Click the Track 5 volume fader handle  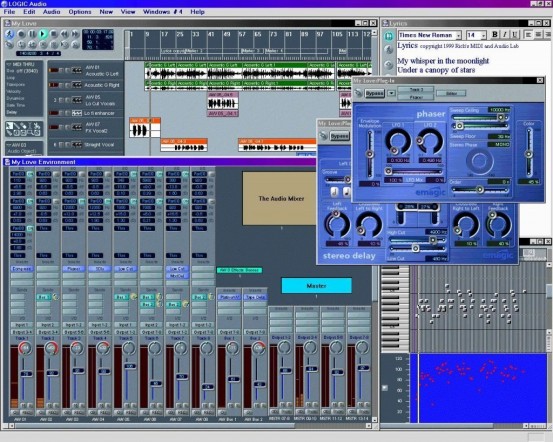[x=129, y=366]
